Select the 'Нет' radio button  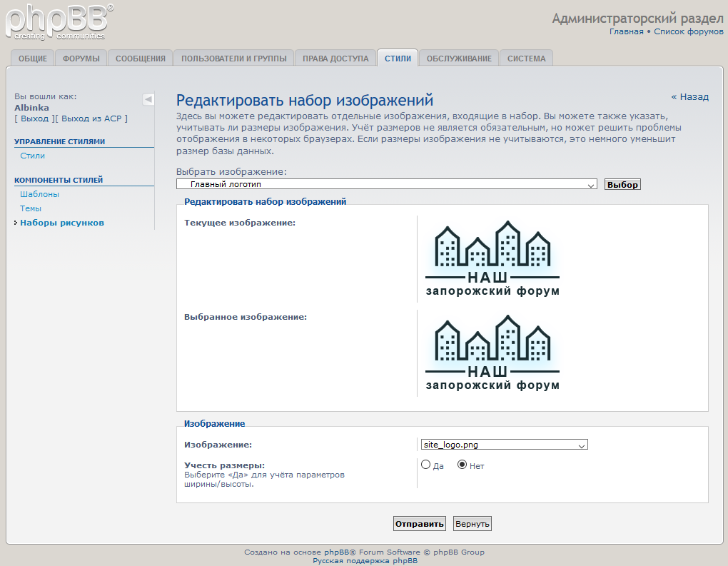click(x=462, y=465)
